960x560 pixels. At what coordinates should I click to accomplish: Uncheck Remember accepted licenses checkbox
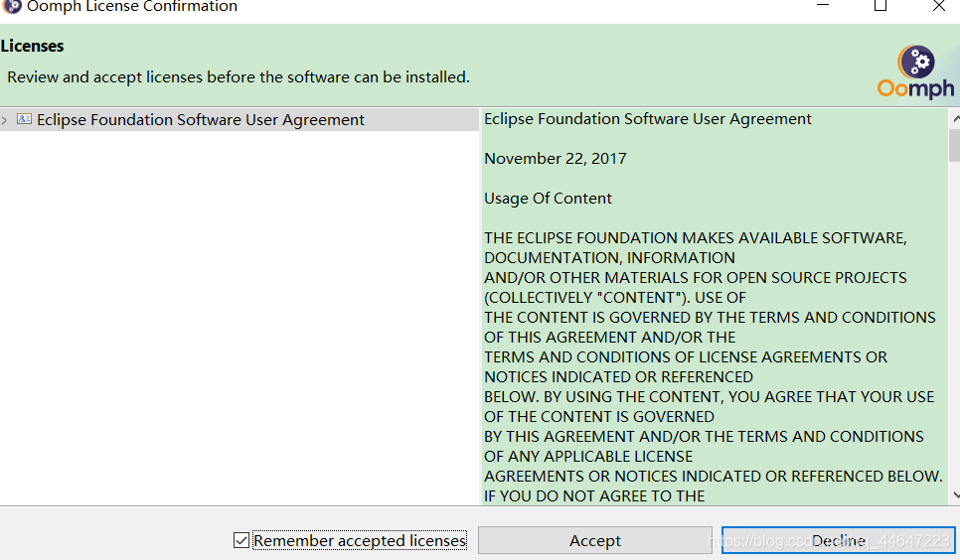pyautogui.click(x=241, y=540)
